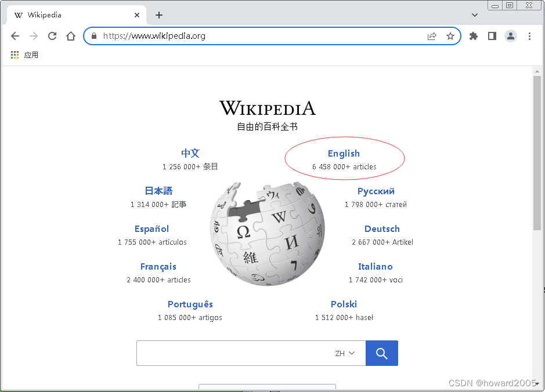545x392 pixels.
Task: Go back using the browser back arrow
Action: click(15, 36)
